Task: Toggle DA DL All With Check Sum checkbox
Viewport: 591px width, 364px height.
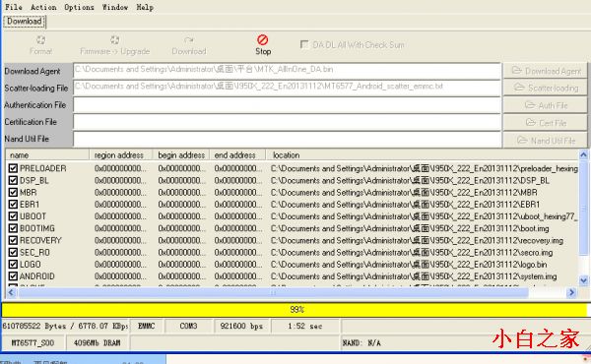Action: 304,45
